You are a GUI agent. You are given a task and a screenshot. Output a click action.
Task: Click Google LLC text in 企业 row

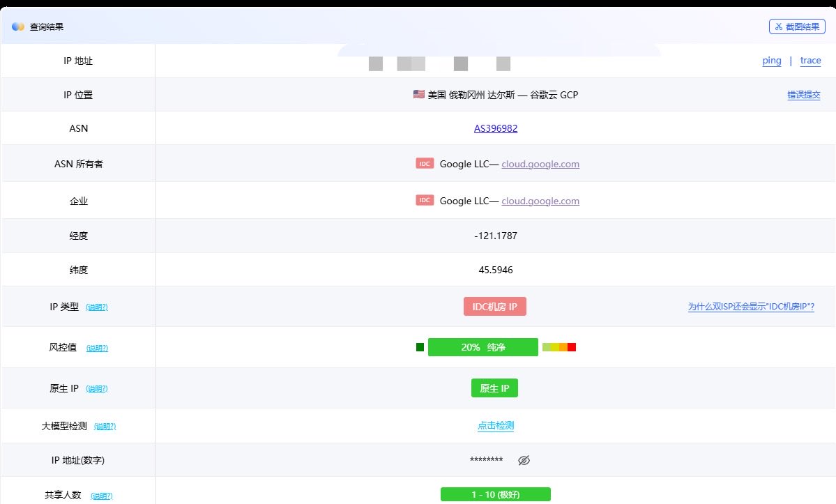tap(464, 201)
